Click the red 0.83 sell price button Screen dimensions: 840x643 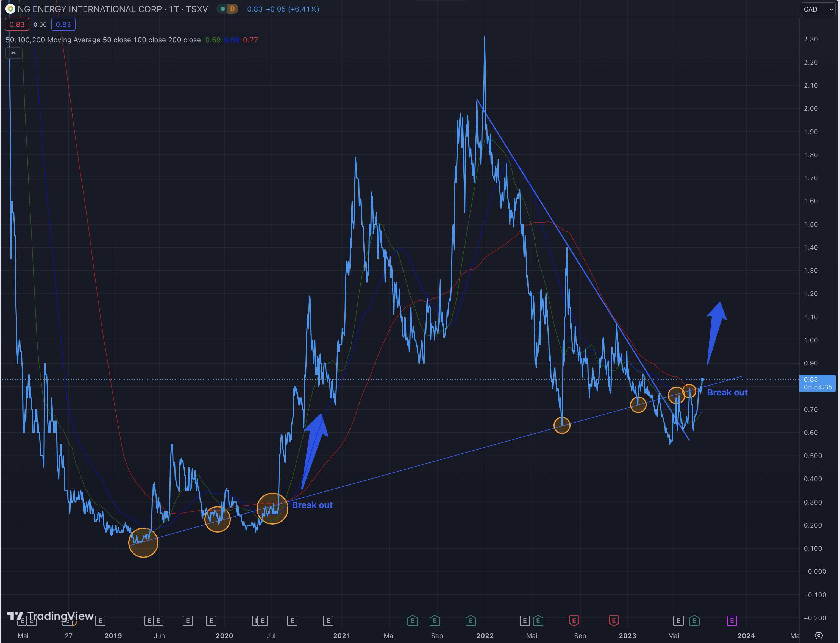click(x=17, y=24)
